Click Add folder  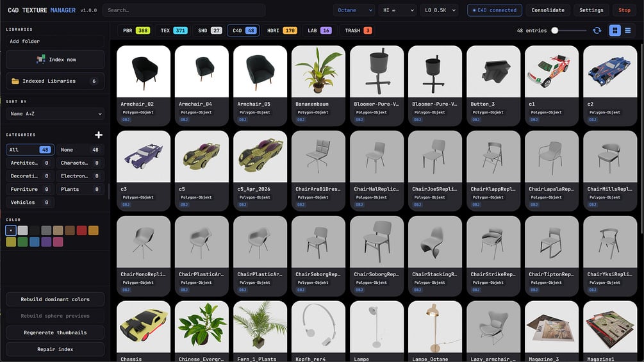click(55, 41)
